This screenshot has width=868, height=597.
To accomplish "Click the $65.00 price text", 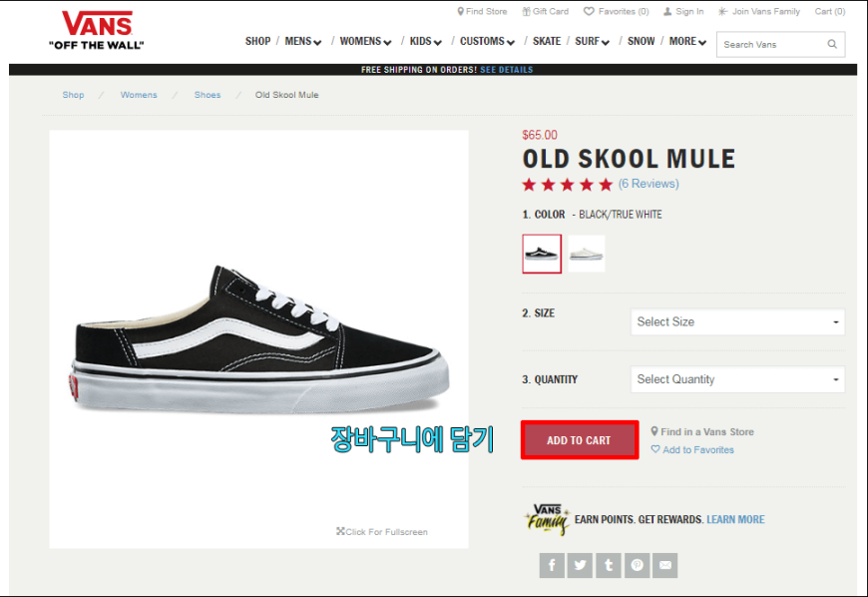I will click(x=540, y=135).
